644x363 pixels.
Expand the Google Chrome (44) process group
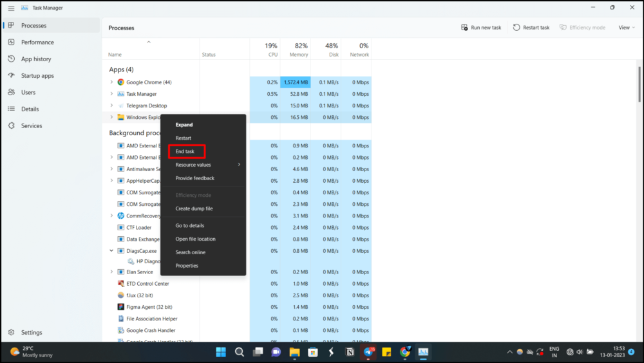pos(111,82)
